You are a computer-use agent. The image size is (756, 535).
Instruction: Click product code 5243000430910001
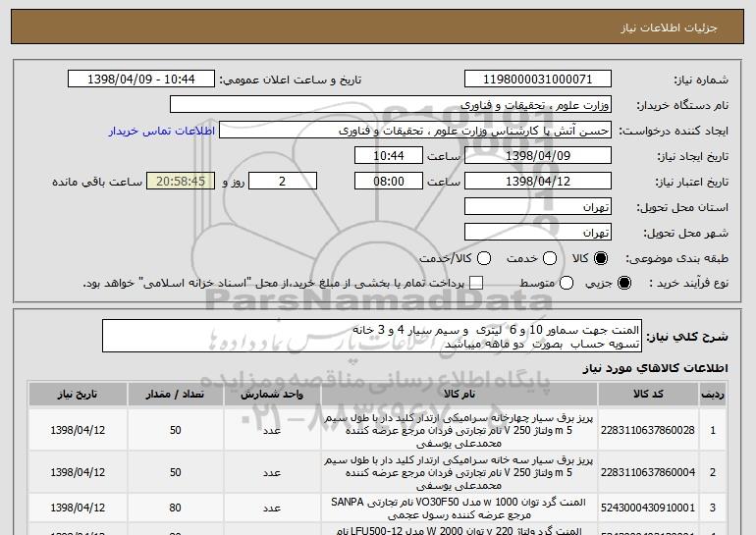click(x=648, y=508)
